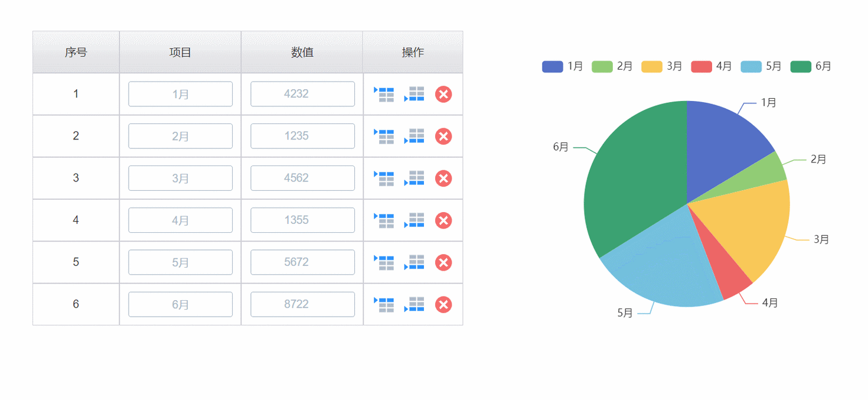Insert row above in row 4
This screenshot has height=400, width=868.
click(384, 220)
